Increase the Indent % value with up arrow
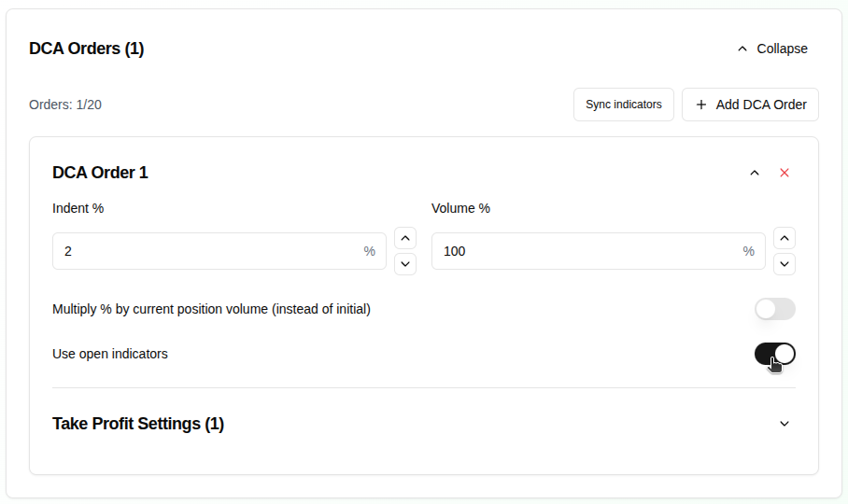This screenshot has height=504, width=848. coord(405,238)
